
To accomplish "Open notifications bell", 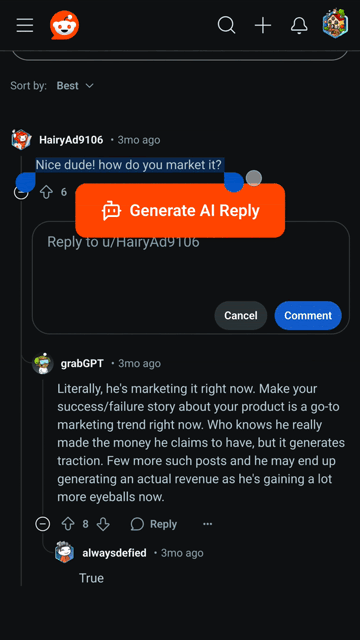I will [299, 26].
